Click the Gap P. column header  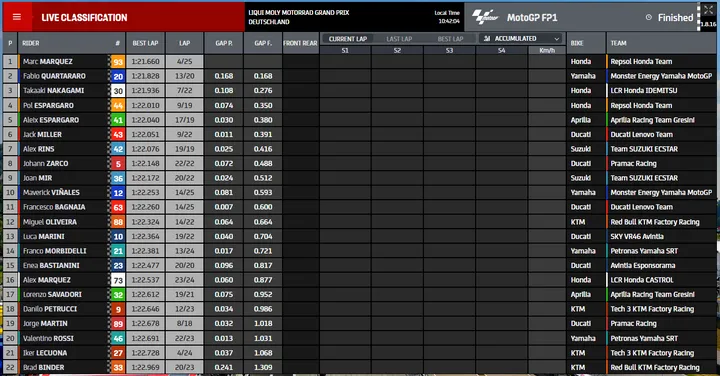(x=224, y=43)
